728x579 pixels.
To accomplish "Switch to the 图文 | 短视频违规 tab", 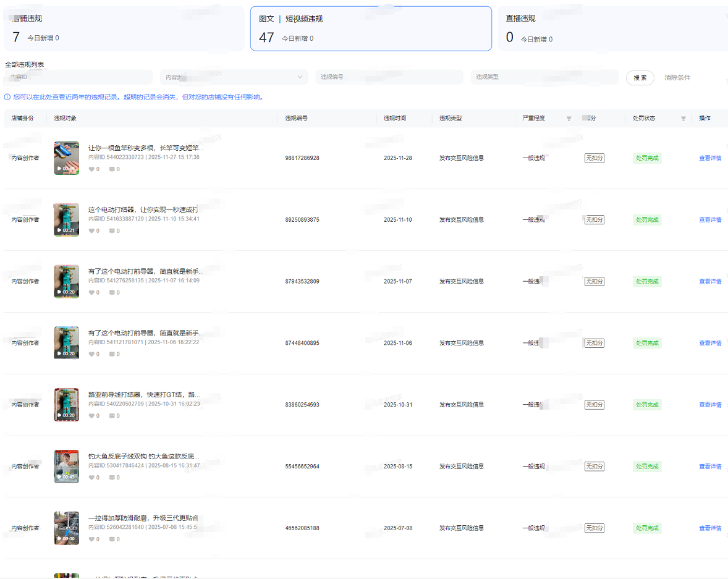I will point(371,28).
